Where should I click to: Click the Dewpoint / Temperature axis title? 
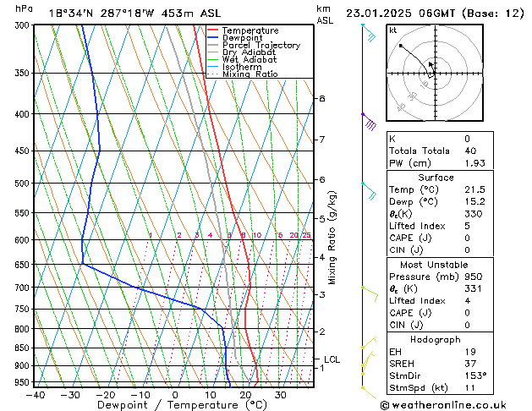pos(182,405)
